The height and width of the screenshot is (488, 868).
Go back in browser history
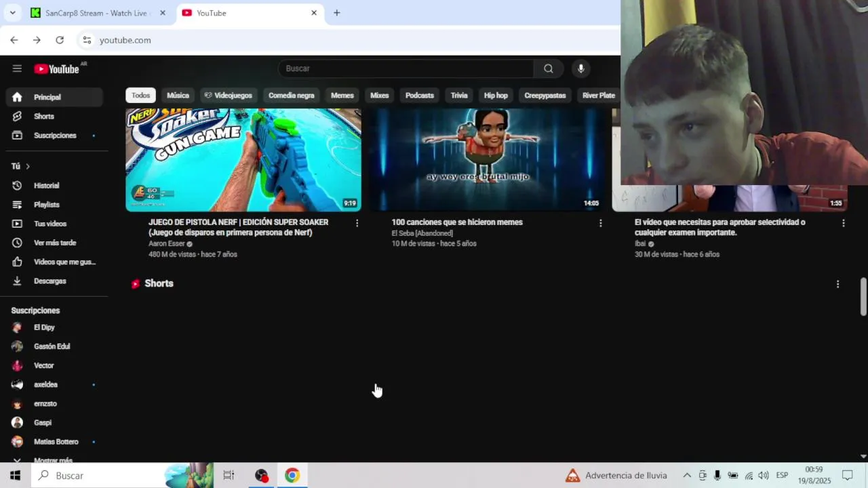click(x=14, y=40)
